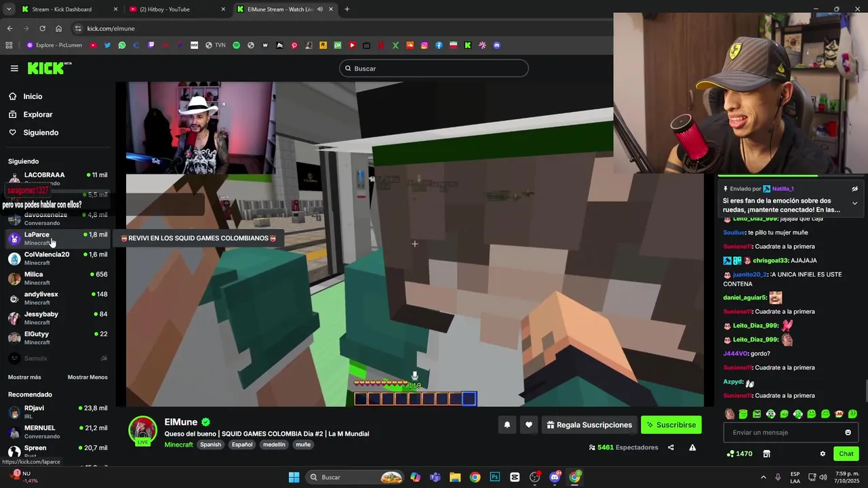Open Siguiendo in the sidebar
Image resolution: width=868 pixels, height=488 pixels.
pyautogui.click(x=40, y=132)
